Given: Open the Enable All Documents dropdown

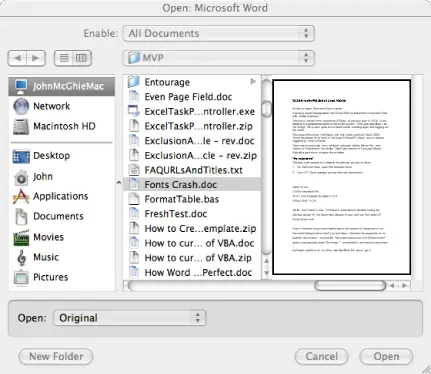Looking at the screenshot, I should tap(218, 33).
